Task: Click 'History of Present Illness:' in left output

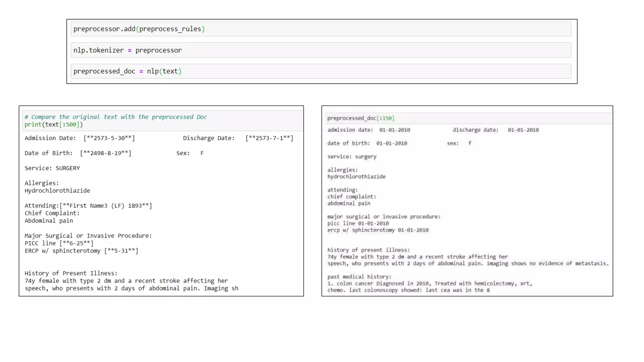Action: (x=71, y=273)
